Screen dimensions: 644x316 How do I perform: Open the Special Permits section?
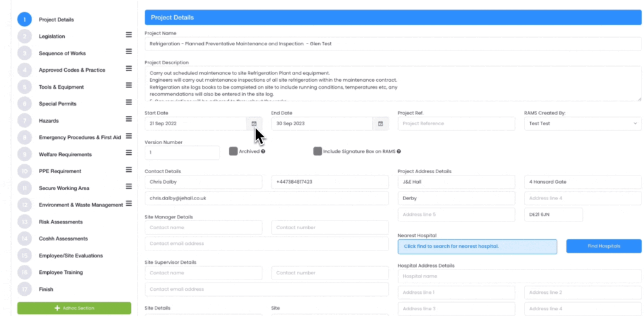pyautogui.click(x=57, y=104)
